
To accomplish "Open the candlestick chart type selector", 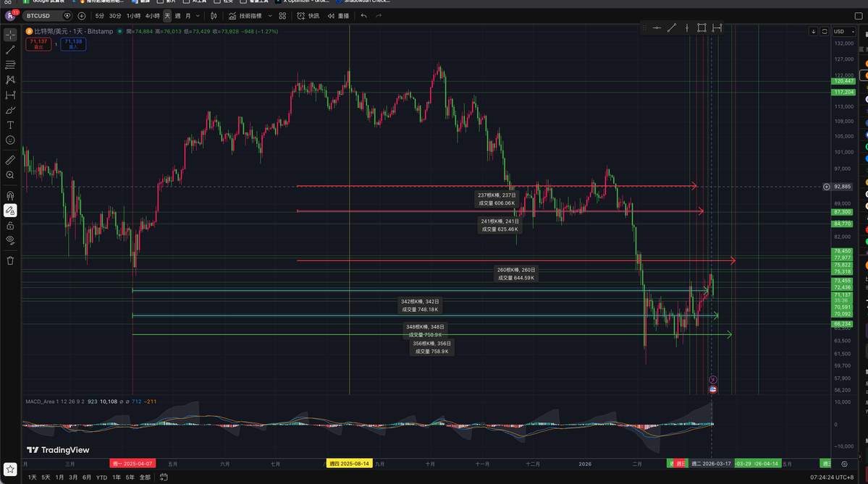I will 214,16.
